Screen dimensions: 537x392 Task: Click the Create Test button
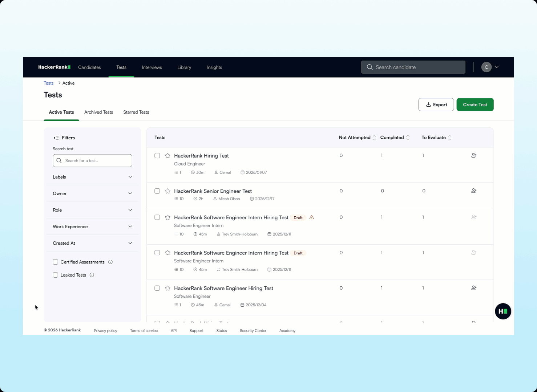tap(475, 105)
